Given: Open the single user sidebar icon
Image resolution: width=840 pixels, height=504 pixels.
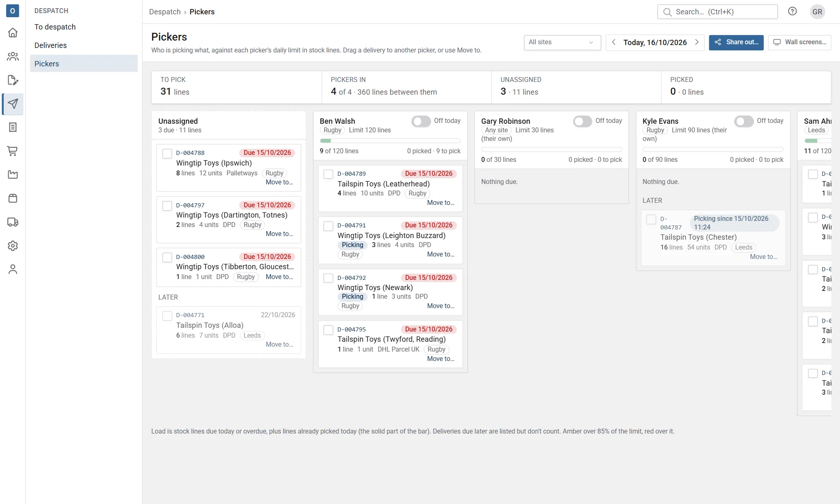Looking at the screenshot, I should click(13, 269).
